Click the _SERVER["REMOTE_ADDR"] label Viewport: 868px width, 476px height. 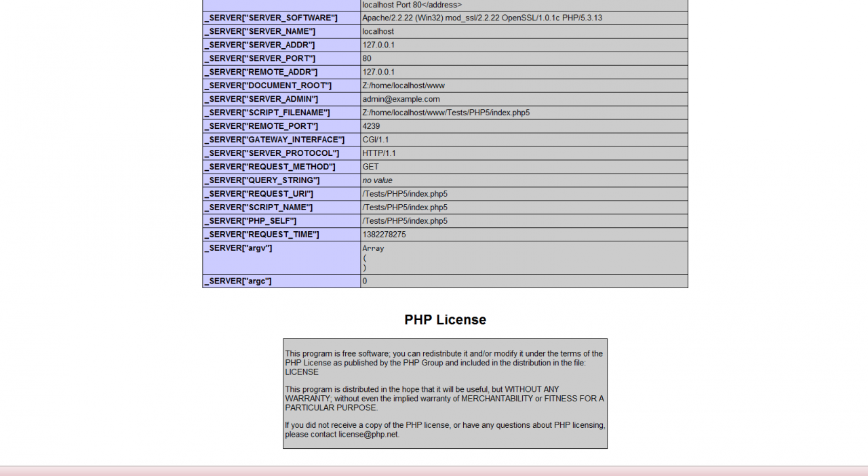[x=261, y=72]
